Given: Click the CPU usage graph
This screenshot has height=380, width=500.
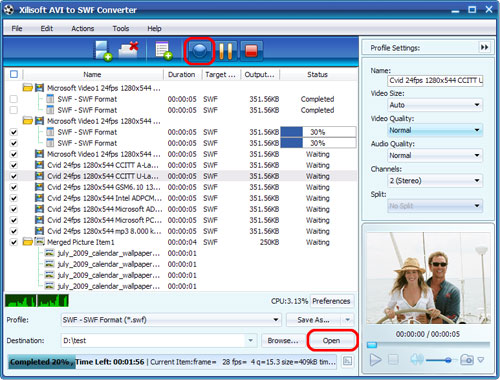Looking at the screenshot, I should tap(37, 301).
